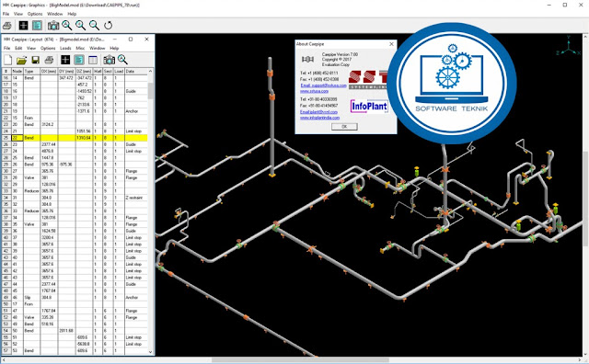Viewport: 589px width, 364px height.
Task: Open Window menu in the Layout window
Action: (98, 48)
